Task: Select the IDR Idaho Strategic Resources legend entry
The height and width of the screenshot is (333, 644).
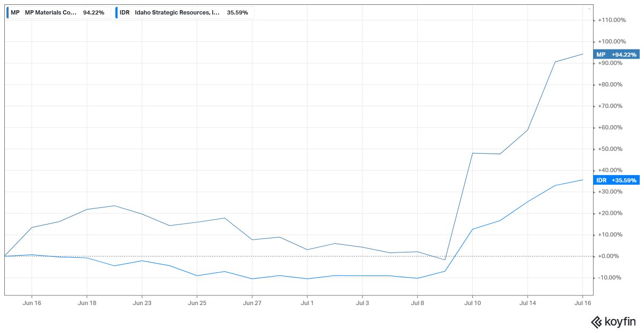Action: [185, 12]
